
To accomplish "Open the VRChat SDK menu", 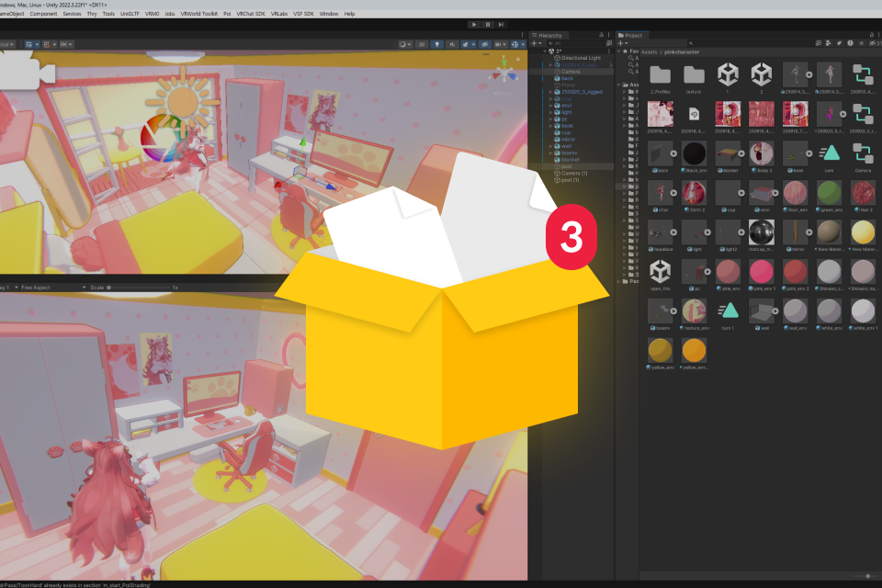I will 250,14.
